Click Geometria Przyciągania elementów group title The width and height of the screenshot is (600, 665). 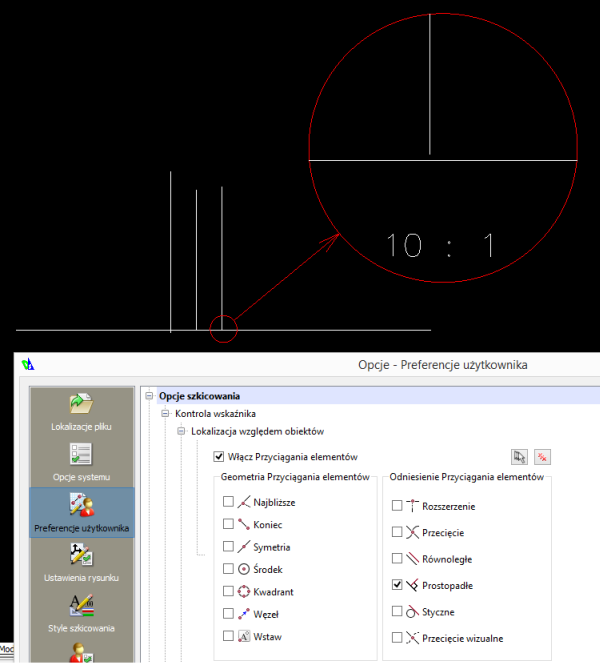295,477
